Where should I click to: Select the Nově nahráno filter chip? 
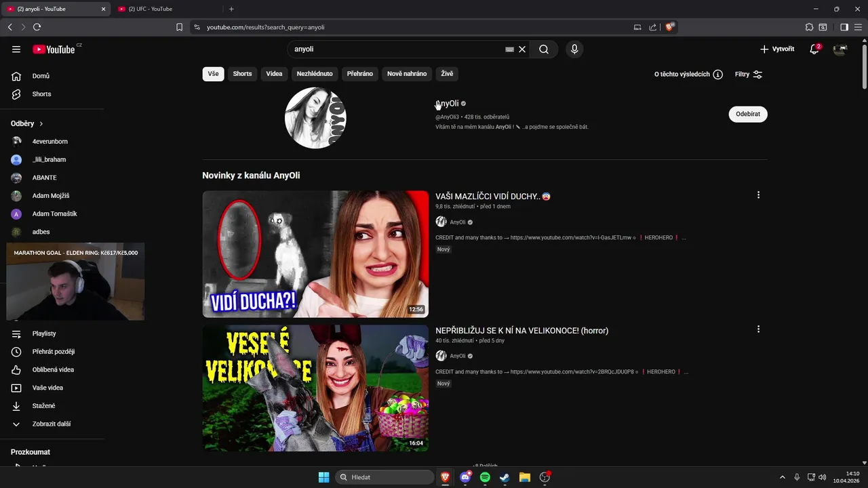[407, 74]
